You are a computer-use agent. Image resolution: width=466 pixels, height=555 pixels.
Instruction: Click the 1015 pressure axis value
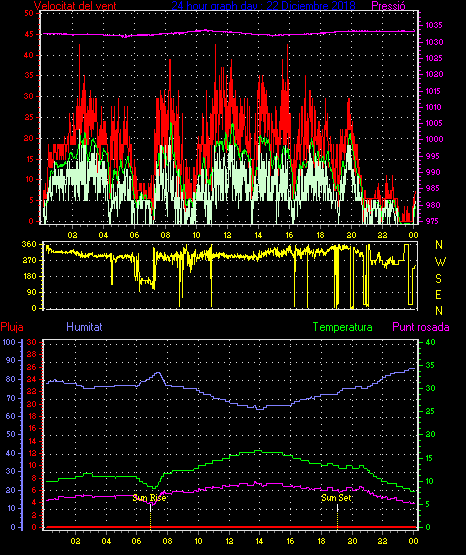(433, 91)
